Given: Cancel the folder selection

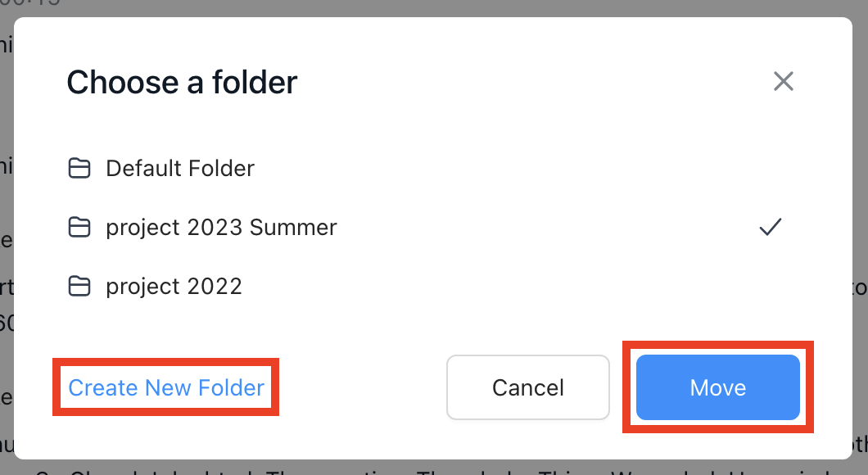Looking at the screenshot, I should click(x=528, y=387).
